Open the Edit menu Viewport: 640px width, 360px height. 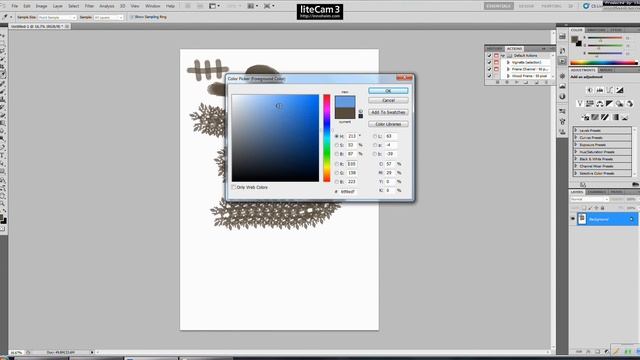coord(27,6)
